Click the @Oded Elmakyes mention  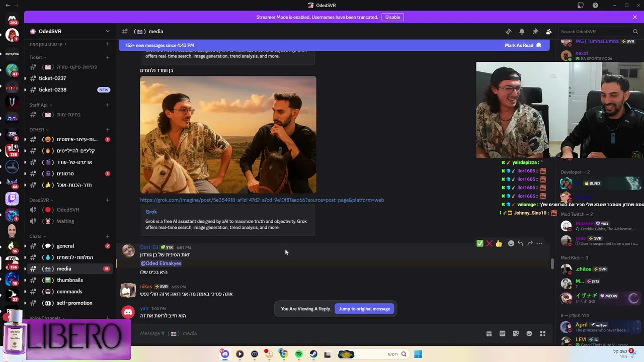coord(160,263)
